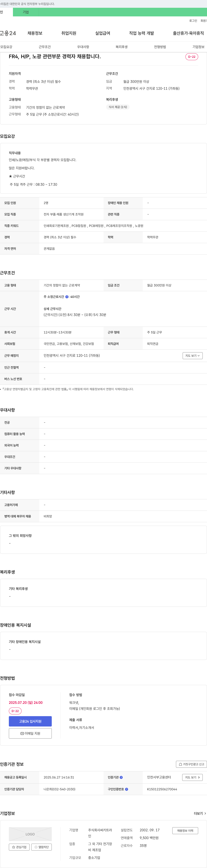Viewport: 207px width, 868px height.
Task: Open the 고용24 logo home link
Action: click(8, 33)
